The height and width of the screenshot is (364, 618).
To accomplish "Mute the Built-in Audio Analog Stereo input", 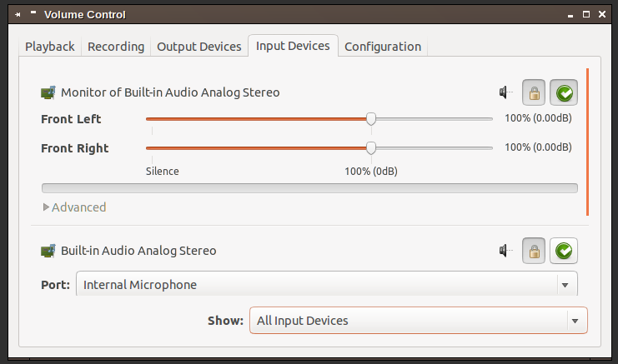I will (505, 250).
